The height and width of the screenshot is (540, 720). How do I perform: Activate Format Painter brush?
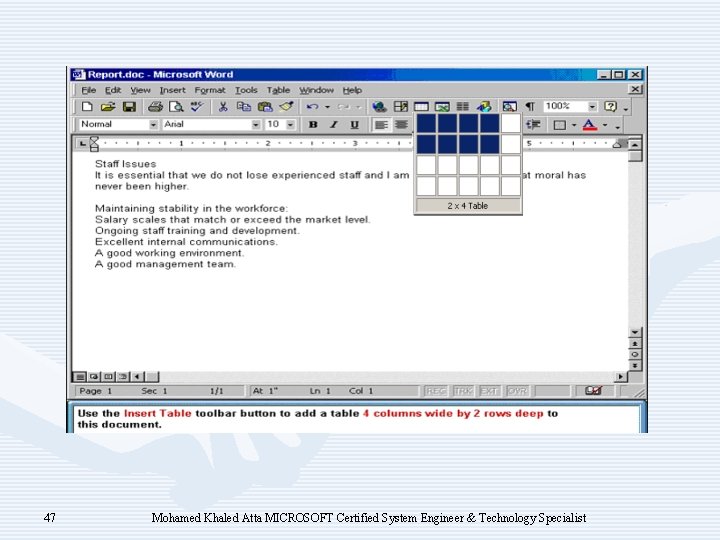coord(286,107)
